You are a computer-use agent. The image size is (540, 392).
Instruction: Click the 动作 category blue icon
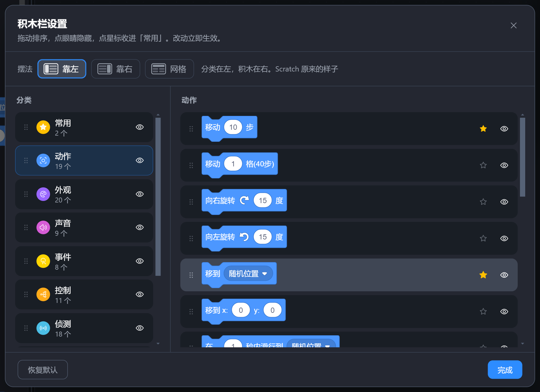(43, 161)
